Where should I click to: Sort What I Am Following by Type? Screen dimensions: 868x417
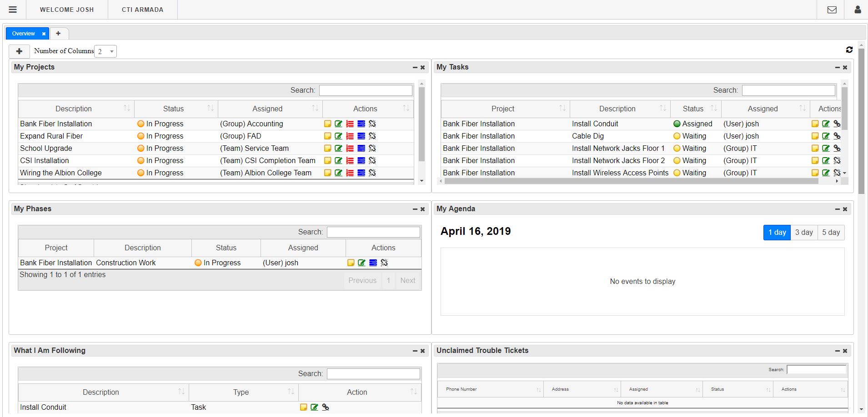[243, 392]
